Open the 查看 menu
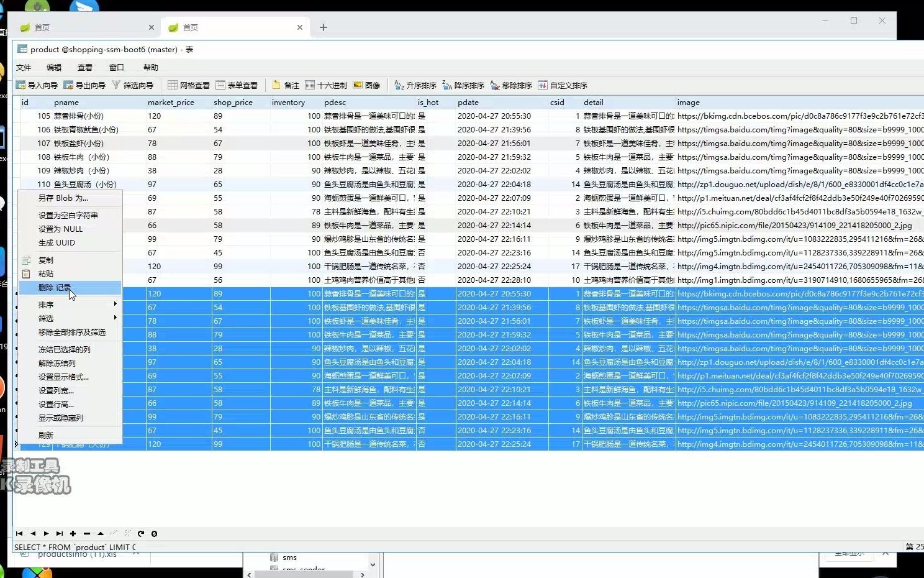The width and height of the screenshot is (924, 578). pos(85,67)
